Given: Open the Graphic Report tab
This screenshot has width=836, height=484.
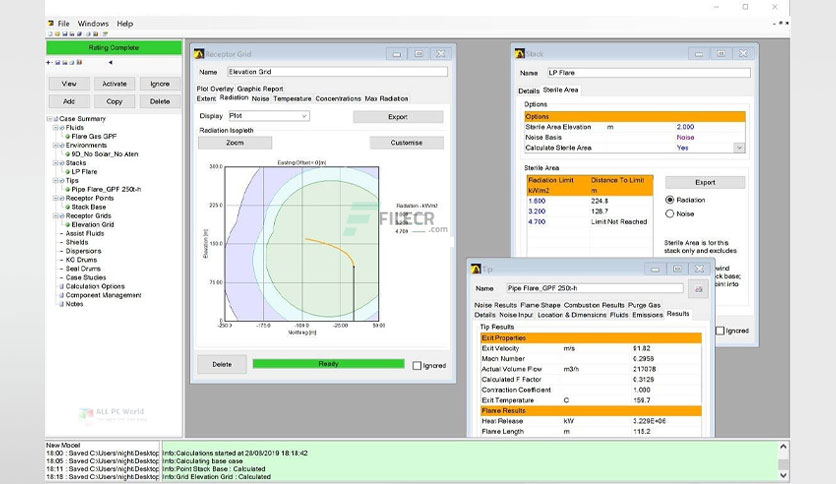Looking at the screenshot, I should [x=260, y=89].
